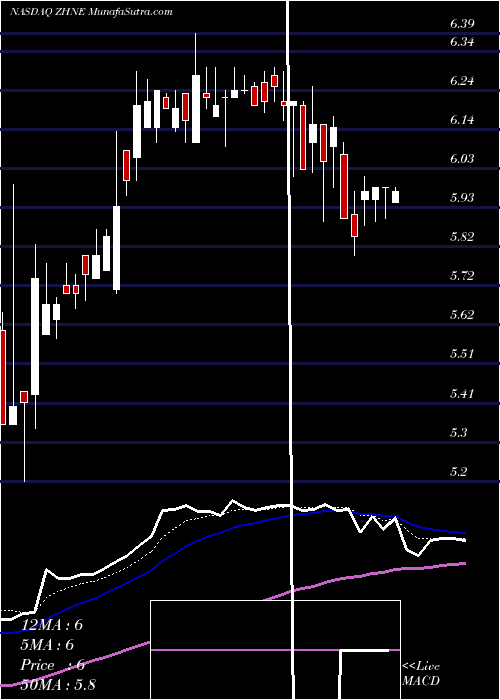Click the large red candle dropping below 5.93
The image size is (500, 700).
point(344,186)
